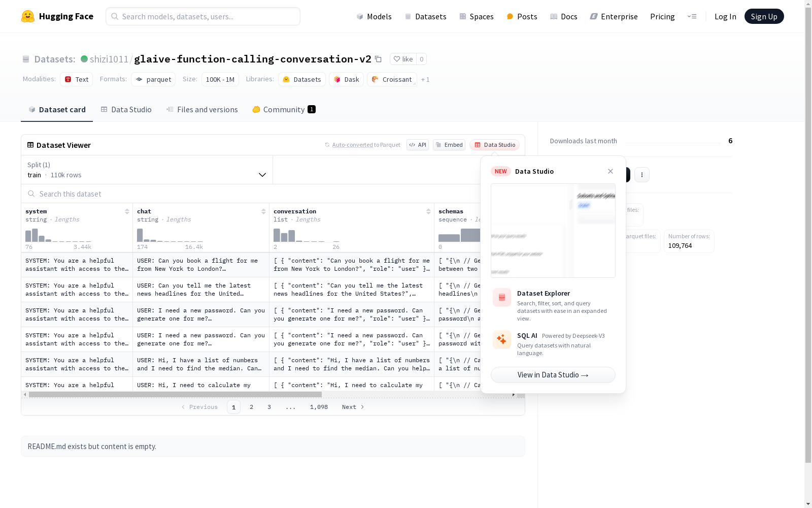Click the Number of rows 109,764 value
The width and height of the screenshot is (812, 508).
680,246
